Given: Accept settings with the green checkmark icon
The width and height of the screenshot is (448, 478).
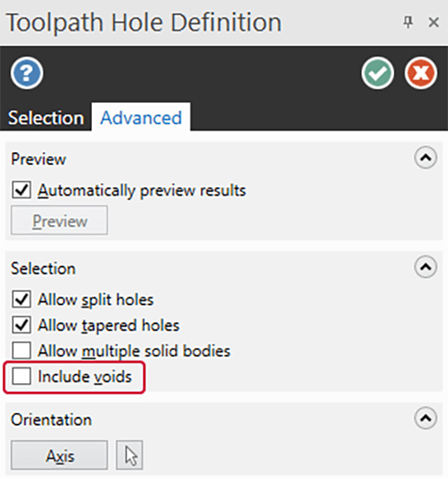Looking at the screenshot, I should point(378,73).
